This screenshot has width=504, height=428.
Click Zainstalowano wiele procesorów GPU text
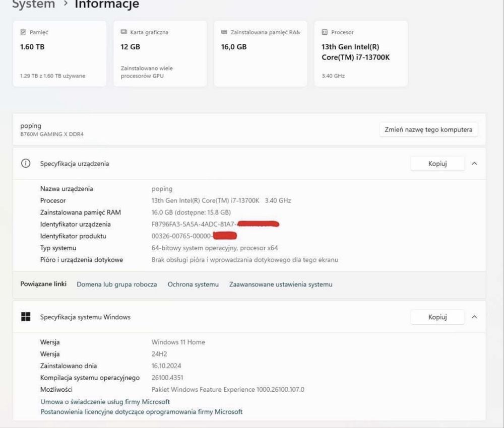(x=147, y=72)
